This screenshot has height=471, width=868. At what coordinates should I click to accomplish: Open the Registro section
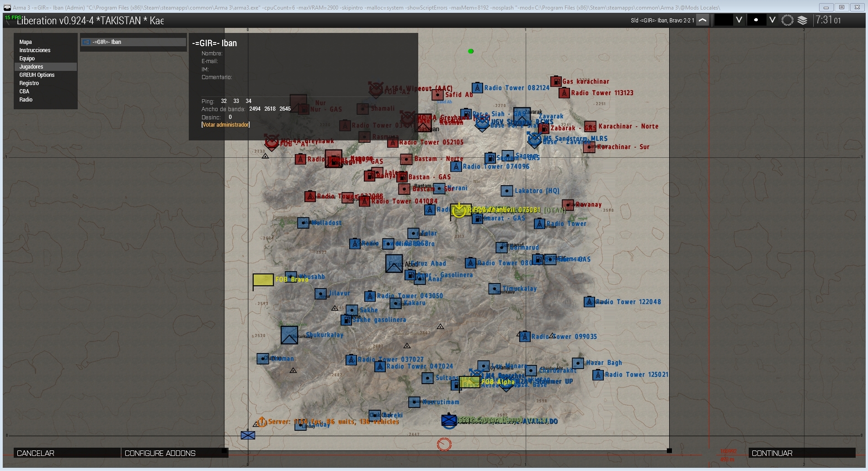pos(29,83)
